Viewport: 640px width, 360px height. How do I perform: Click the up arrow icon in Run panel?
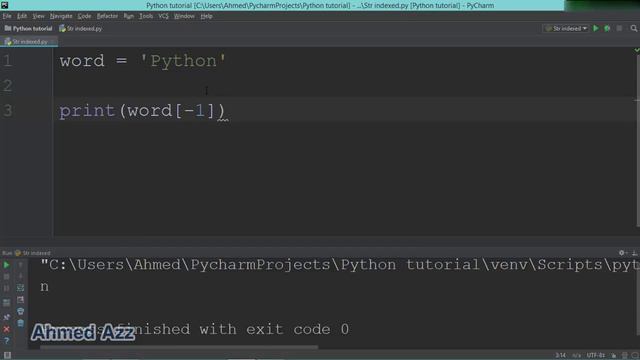point(20,265)
